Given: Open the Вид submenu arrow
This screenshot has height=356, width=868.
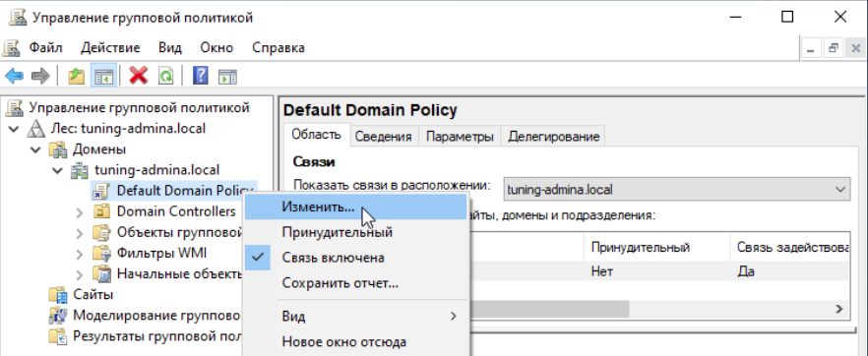Looking at the screenshot, I should coord(454,317).
